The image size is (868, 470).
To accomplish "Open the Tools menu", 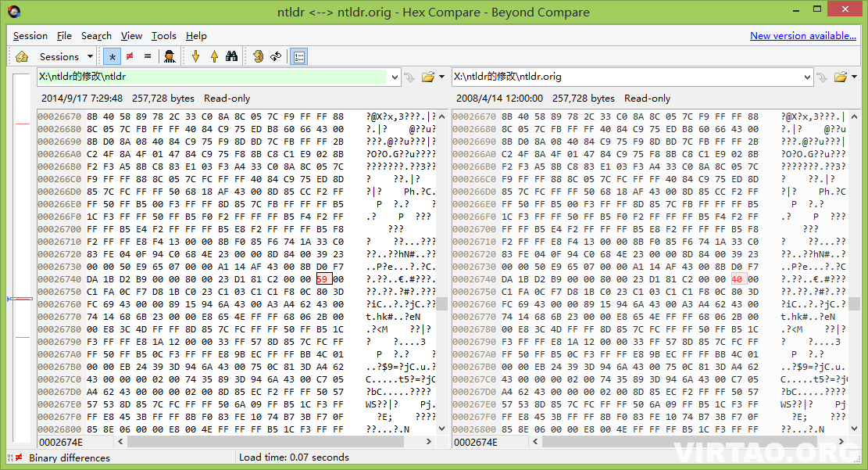I will tap(164, 35).
